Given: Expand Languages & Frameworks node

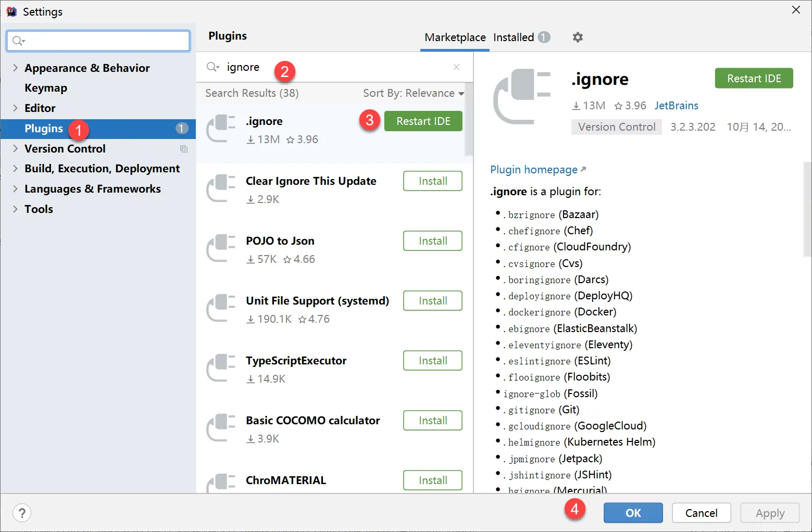Looking at the screenshot, I should [x=15, y=188].
